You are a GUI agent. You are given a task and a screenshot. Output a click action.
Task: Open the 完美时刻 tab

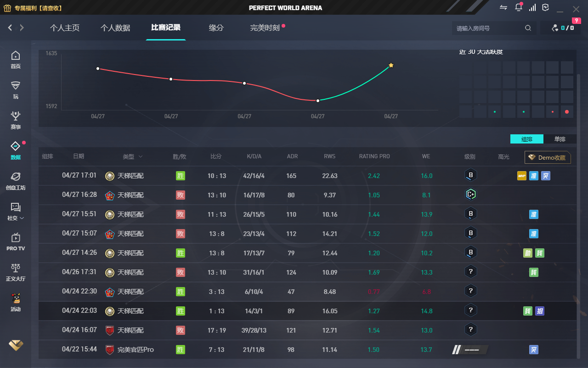[265, 28]
